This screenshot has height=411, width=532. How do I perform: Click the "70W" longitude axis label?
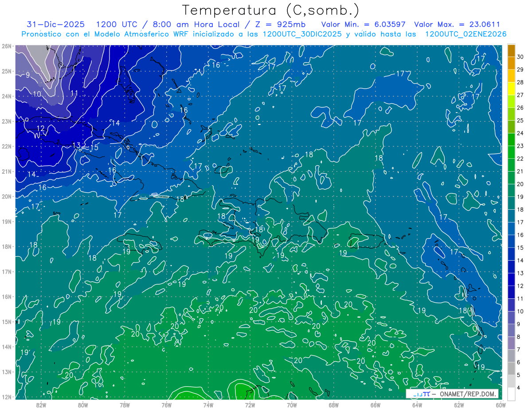[x=292, y=405]
